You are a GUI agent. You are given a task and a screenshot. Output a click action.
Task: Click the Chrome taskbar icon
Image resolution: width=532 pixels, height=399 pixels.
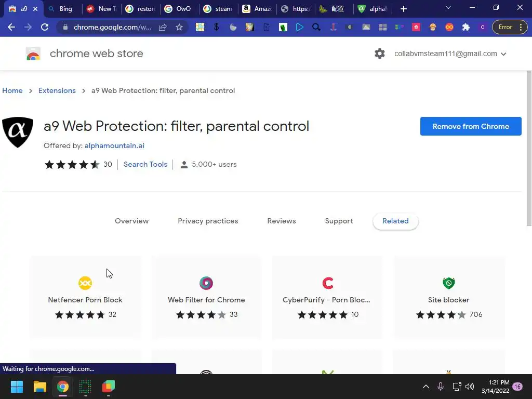tap(62, 387)
